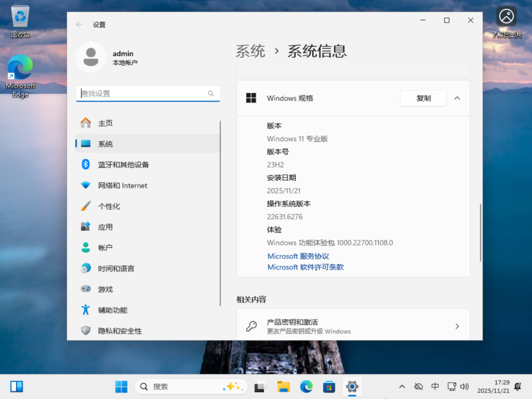Click the network display tray icon

452,387
